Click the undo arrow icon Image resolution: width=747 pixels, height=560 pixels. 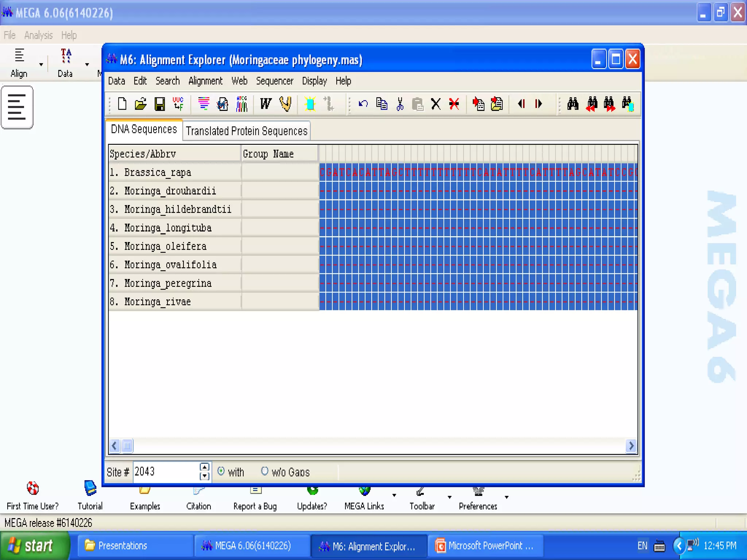(363, 104)
